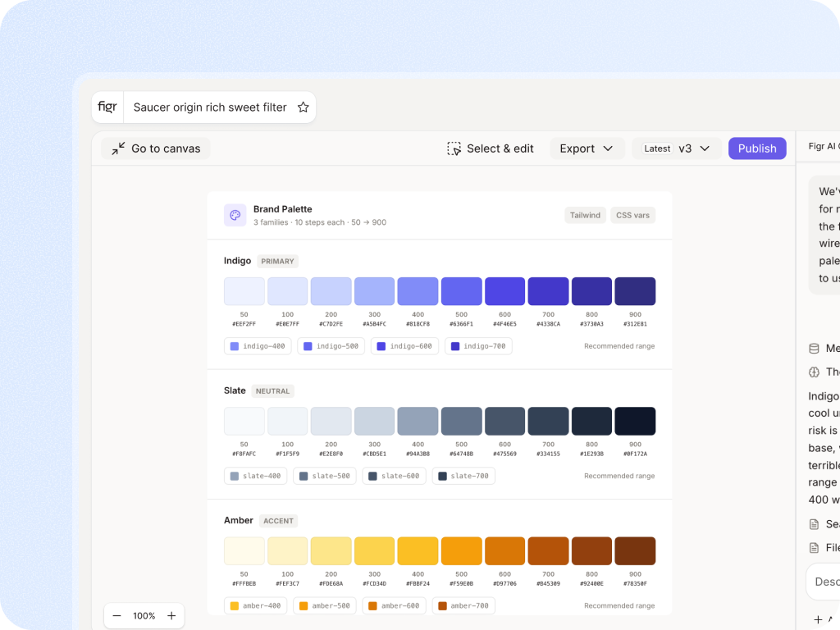Zoom out with the minus icon
This screenshot has height=630, width=840.
(x=116, y=615)
